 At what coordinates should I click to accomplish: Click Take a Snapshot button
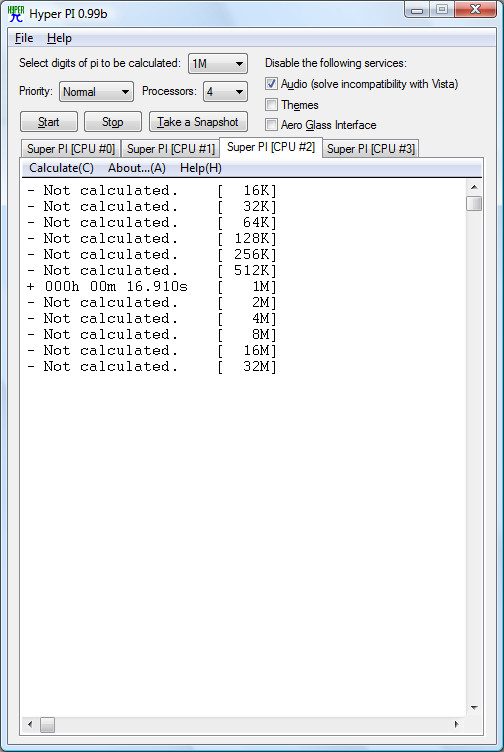(x=198, y=122)
